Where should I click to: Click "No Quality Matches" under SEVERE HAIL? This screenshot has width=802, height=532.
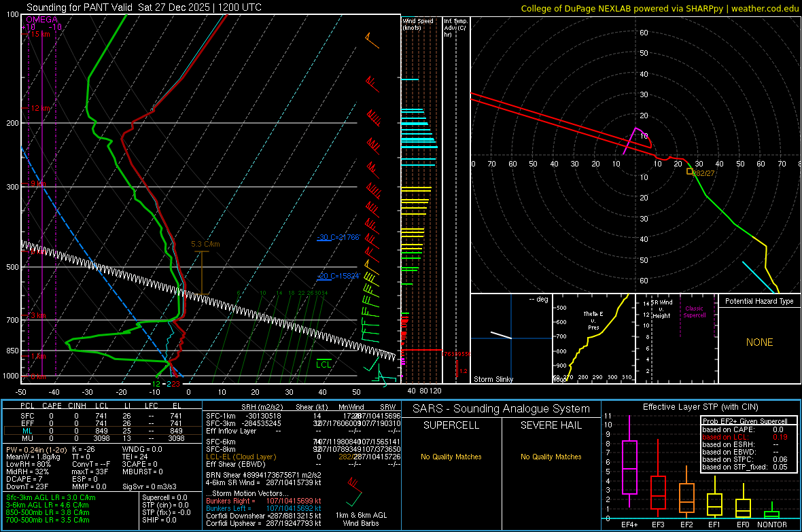[x=551, y=457]
